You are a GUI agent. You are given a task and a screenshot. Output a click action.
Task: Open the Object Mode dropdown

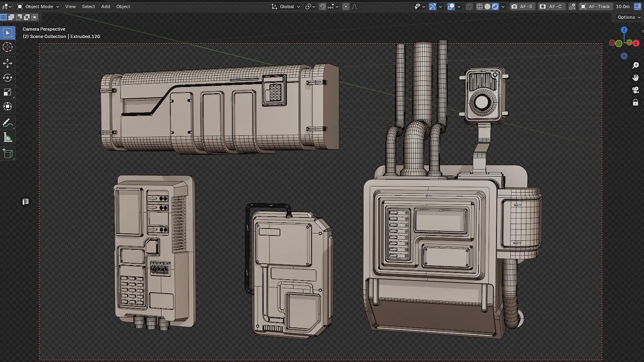tap(38, 6)
